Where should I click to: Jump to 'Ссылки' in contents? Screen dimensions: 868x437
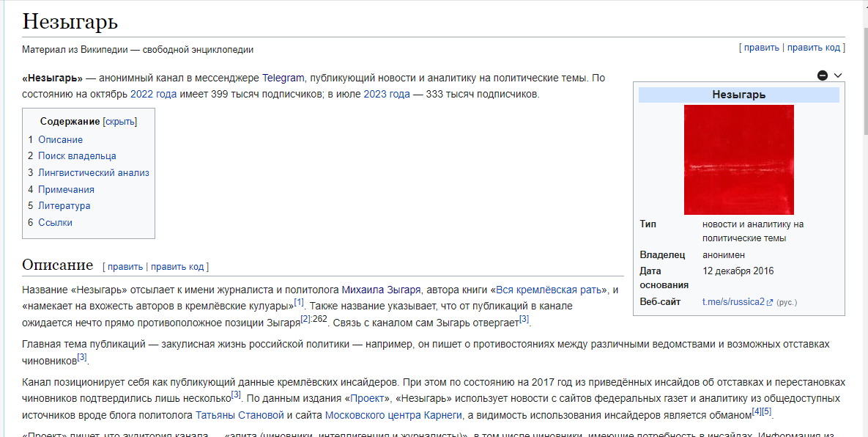pos(55,223)
